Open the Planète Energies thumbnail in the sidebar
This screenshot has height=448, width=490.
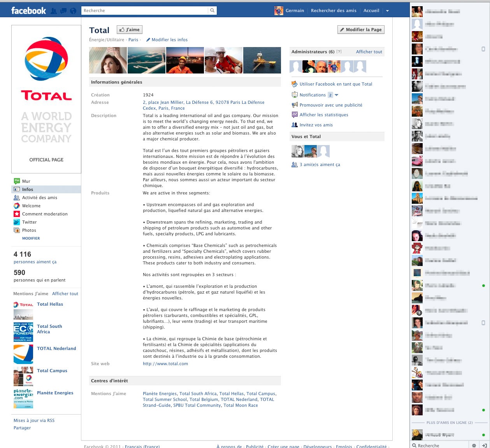[x=23, y=399]
